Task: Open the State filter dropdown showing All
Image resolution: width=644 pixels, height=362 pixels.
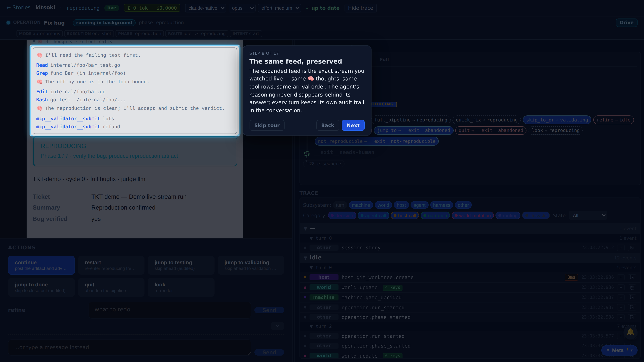Action: (x=588, y=215)
